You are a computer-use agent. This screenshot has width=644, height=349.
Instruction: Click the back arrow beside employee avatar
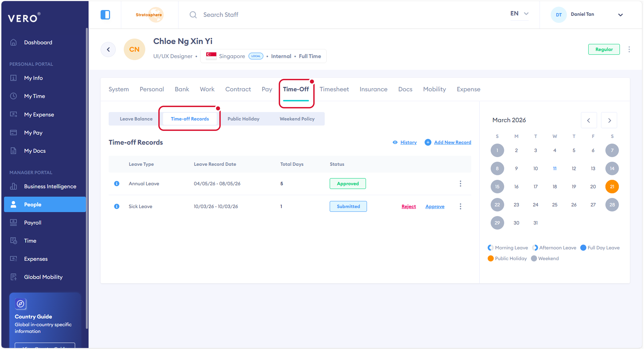pos(108,49)
